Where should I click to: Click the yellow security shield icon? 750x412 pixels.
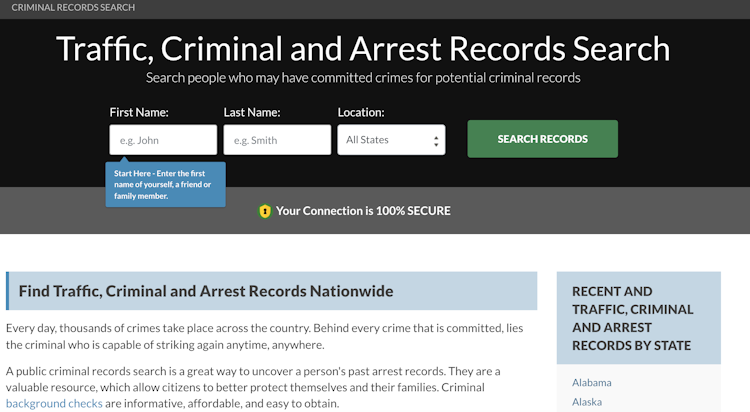tap(265, 211)
